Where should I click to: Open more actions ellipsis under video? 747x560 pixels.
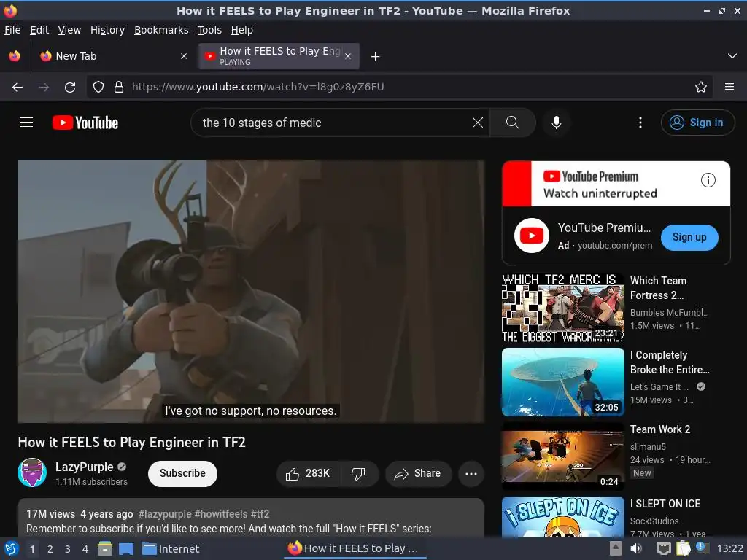471,473
